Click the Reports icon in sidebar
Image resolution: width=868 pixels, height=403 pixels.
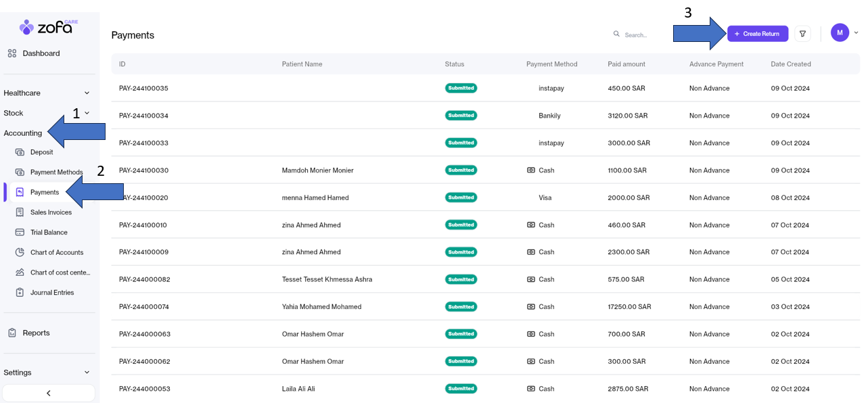[x=12, y=333]
